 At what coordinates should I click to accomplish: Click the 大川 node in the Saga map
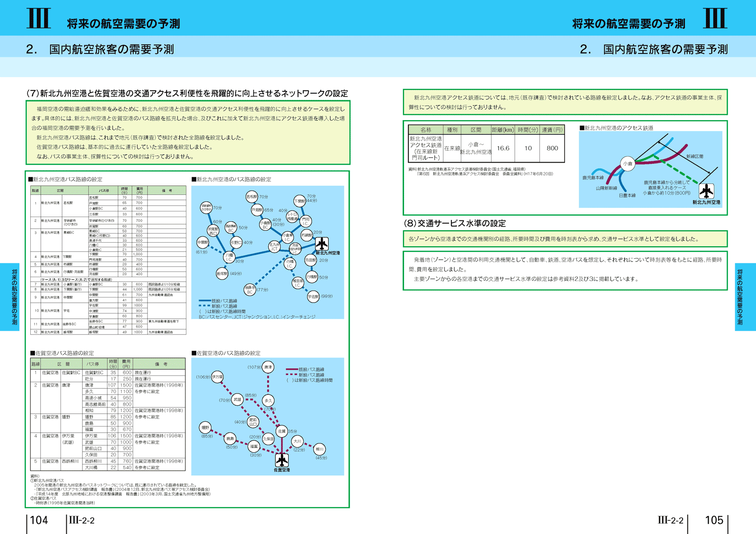(297, 441)
